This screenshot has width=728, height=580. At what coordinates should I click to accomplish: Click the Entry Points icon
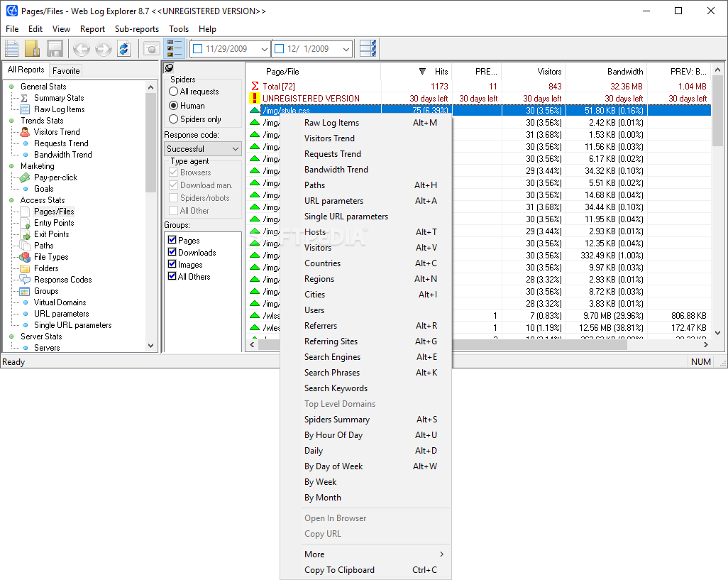coord(25,223)
